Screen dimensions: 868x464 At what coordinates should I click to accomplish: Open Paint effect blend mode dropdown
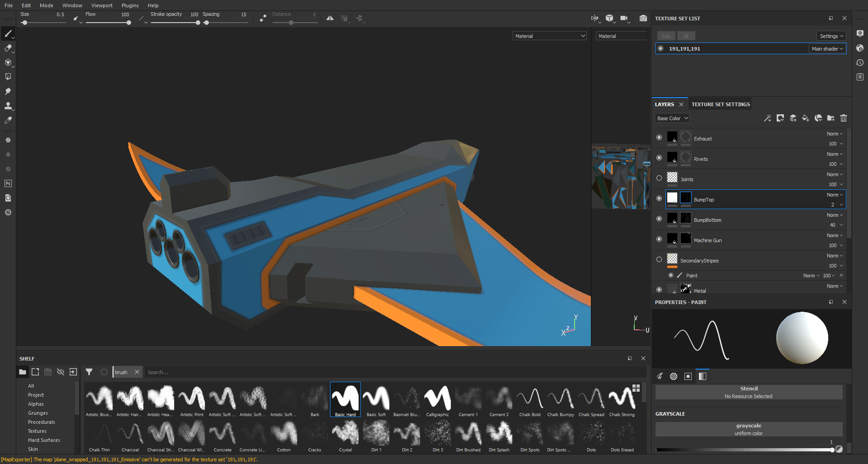[811, 276]
